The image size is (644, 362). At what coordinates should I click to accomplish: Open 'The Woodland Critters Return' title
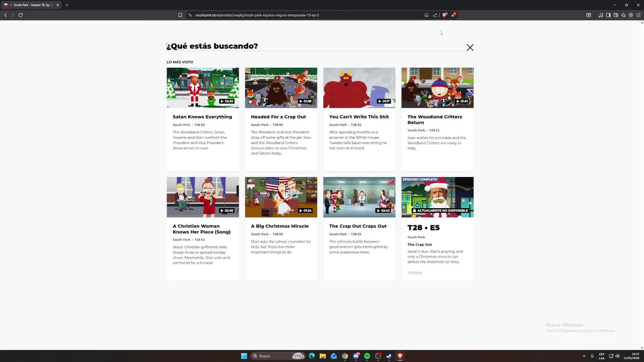pos(435,120)
